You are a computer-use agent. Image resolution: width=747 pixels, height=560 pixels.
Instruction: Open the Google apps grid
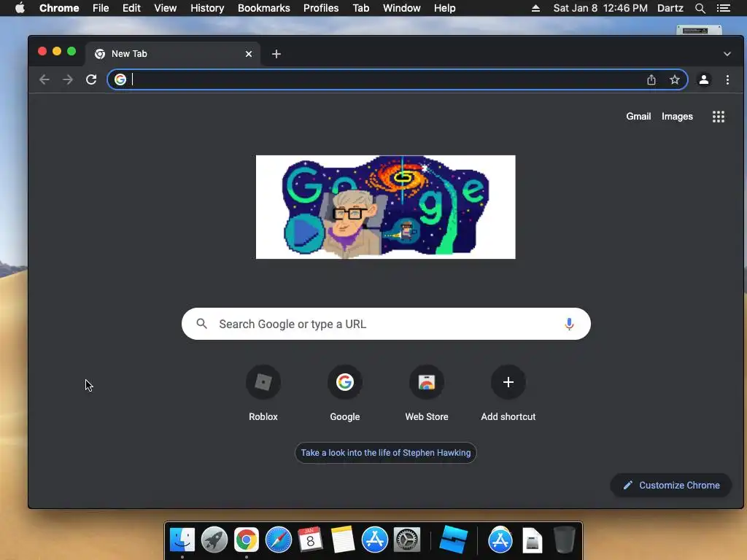tap(719, 117)
